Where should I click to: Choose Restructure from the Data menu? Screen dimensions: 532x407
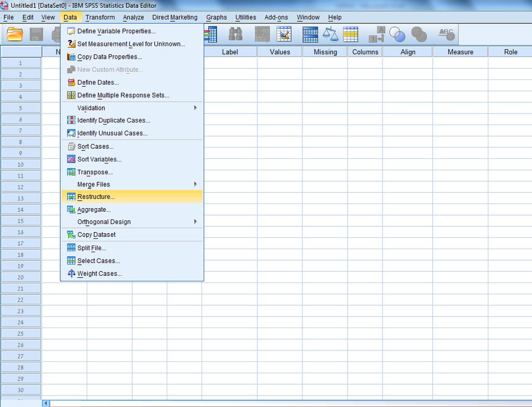[x=132, y=197]
